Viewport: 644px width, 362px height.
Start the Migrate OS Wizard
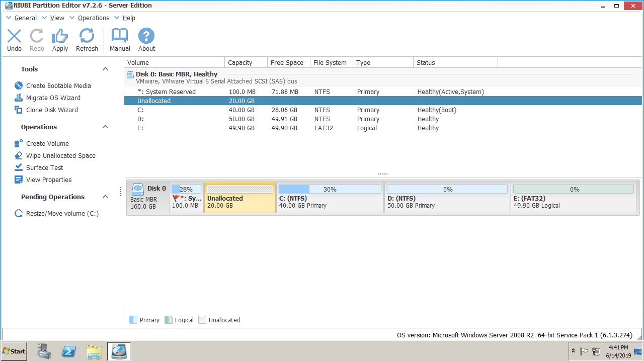point(53,98)
